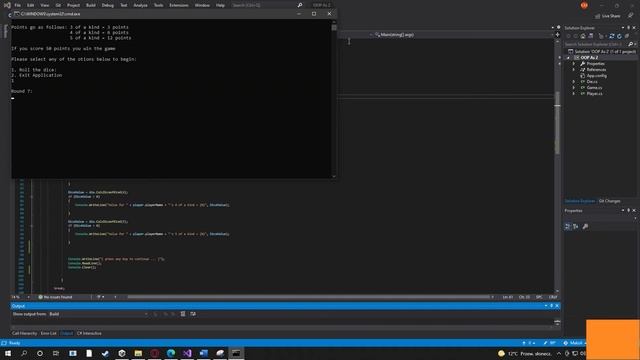
Task: Open the Debug menu
Action: coord(108,5)
